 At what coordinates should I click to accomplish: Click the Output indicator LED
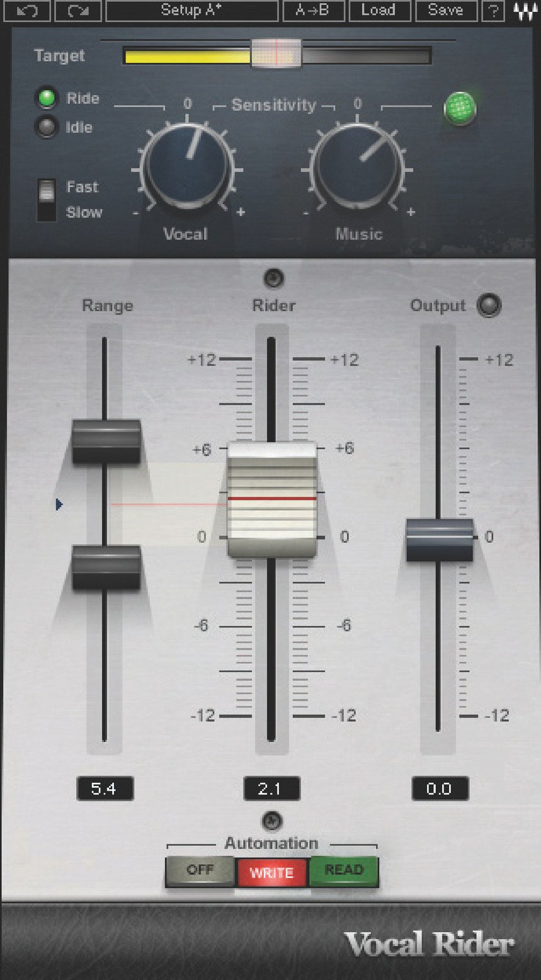point(488,305)
